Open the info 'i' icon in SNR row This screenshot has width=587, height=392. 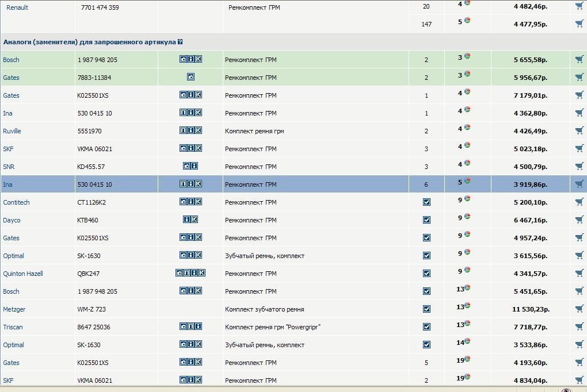(x=195, y=166)
